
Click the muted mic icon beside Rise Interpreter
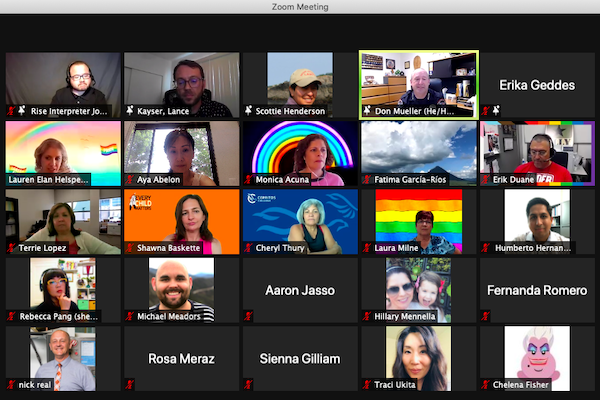click(11, 111)
